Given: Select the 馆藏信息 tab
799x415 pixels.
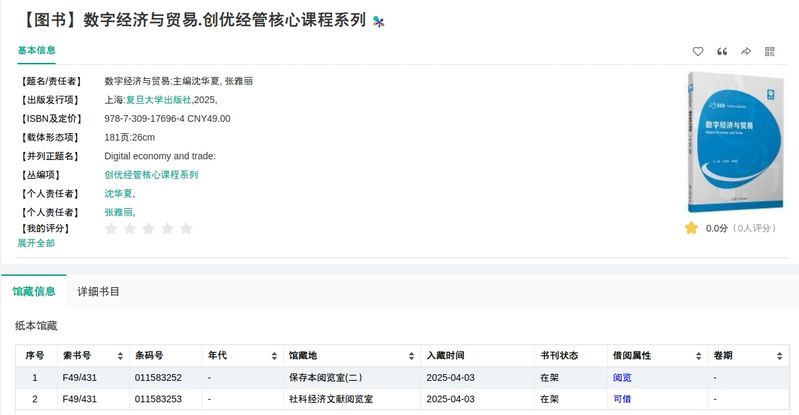Looking at the screenshot, I should click(x=34, y=291).
